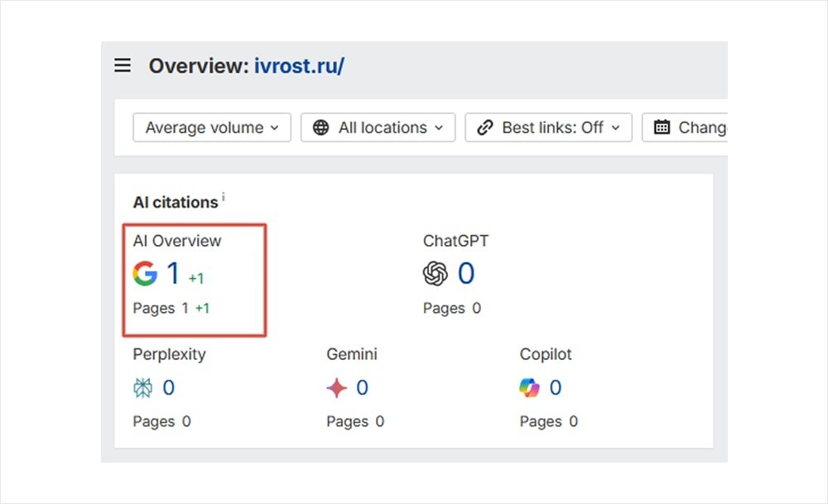Click the Gemini star icon
This screenshot has height=504, width=828.
[336, 387]
